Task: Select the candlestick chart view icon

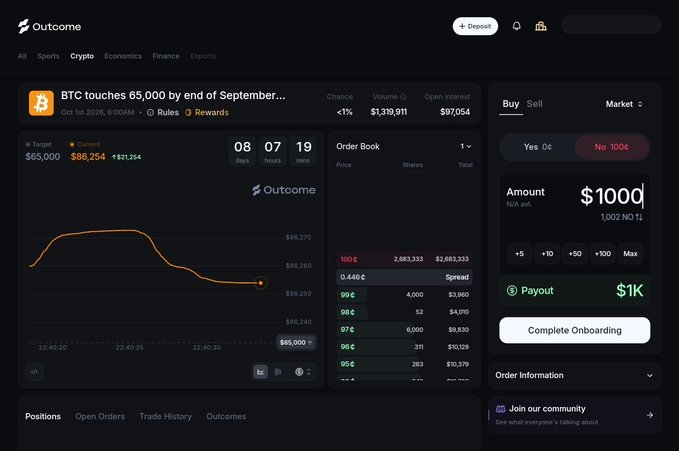Action: click(x=278, y=372)
